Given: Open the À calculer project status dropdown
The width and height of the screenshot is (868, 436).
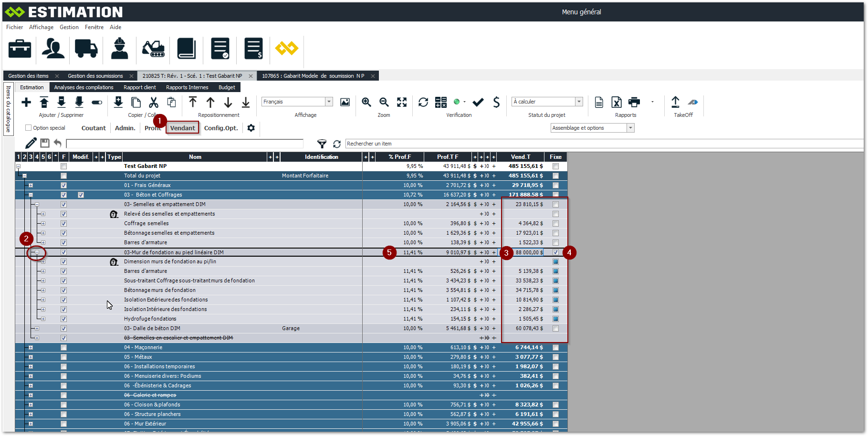Looking at the screenshot, I should (x=579, y=102).
